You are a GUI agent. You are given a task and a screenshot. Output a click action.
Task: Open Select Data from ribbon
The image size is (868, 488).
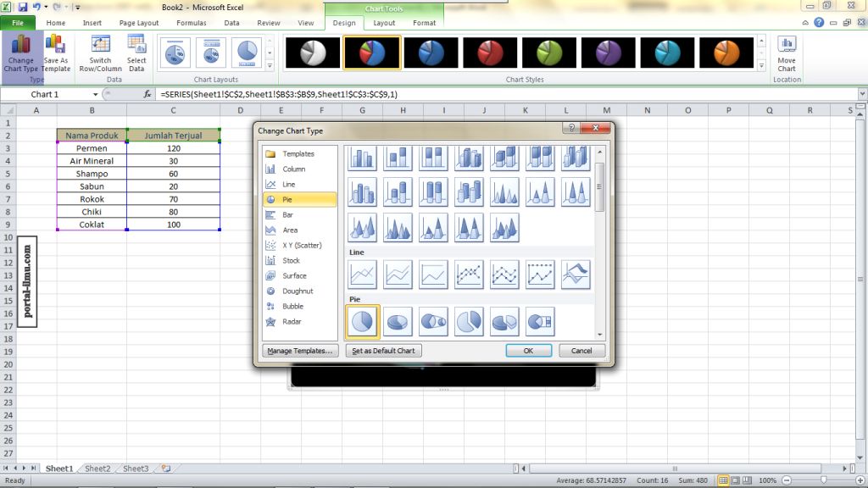[136, 53]
